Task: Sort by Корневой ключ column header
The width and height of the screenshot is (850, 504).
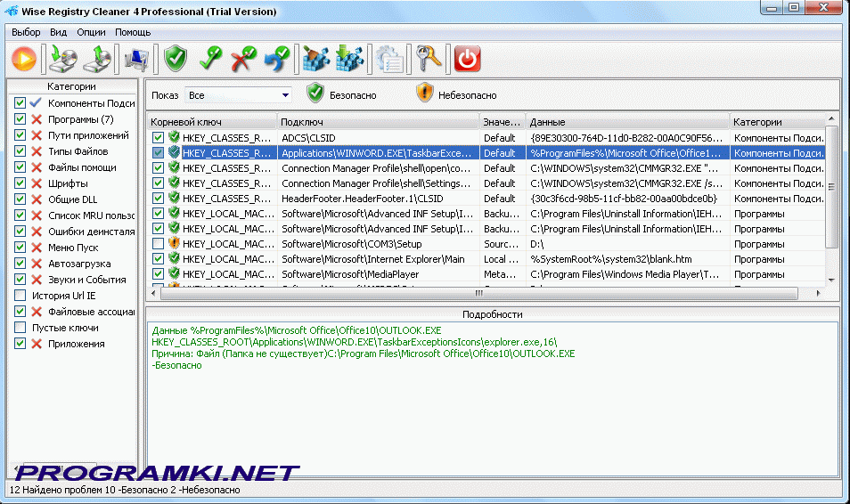Action: pos(212,122)
